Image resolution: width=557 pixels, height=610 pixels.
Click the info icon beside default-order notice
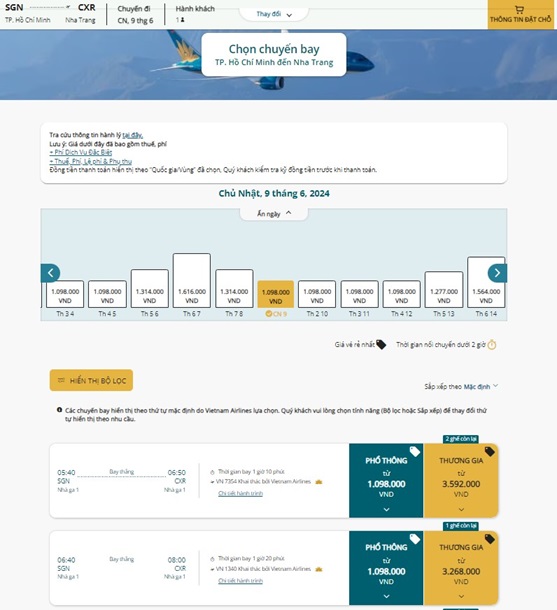tap(60, 410)
